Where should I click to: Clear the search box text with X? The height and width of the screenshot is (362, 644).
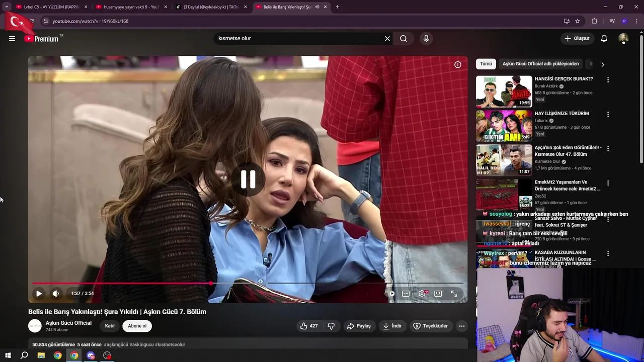point(387,38)
